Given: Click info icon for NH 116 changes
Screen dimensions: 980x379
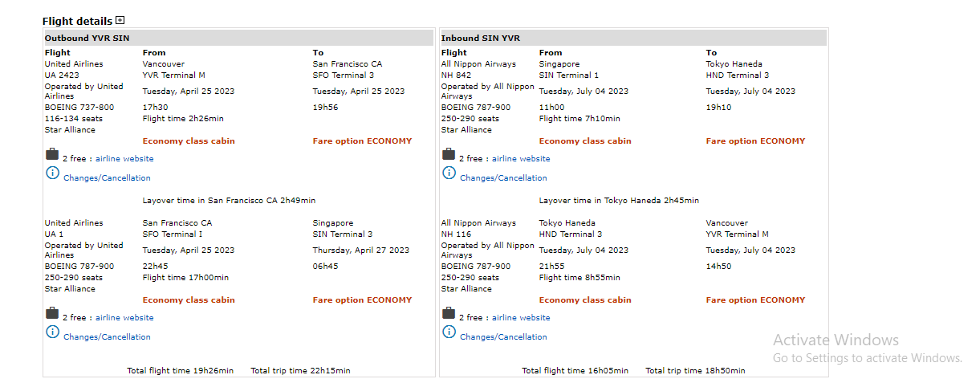Looking at the screenshot, I should tap(449, 332).
